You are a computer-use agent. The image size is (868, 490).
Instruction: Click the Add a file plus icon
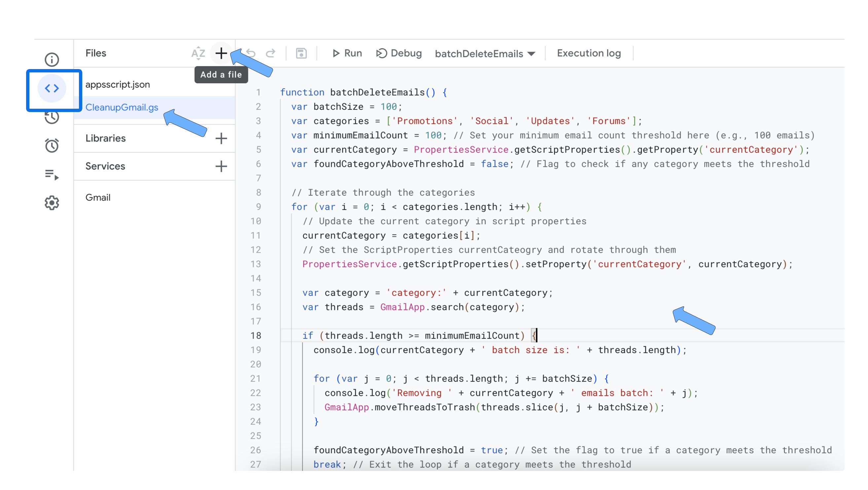click(x=221, y=53)
